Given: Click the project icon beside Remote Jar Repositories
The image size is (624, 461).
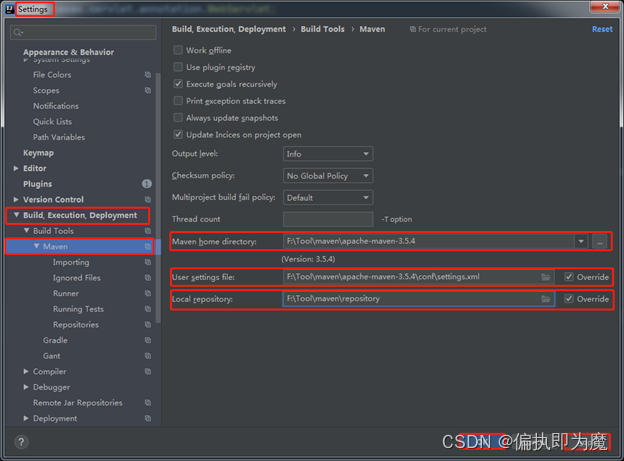Looking at the screenshot, I should (148, 402).
